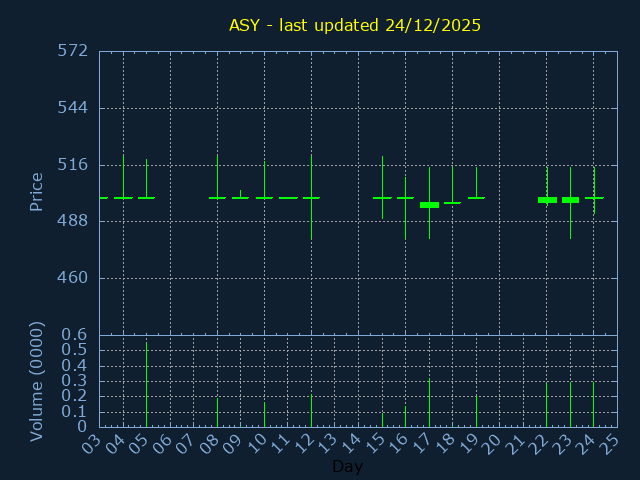The height and width of the screenshot is (480, 640).
Task: Click the 572 price axis label
Action: point(72,51)
